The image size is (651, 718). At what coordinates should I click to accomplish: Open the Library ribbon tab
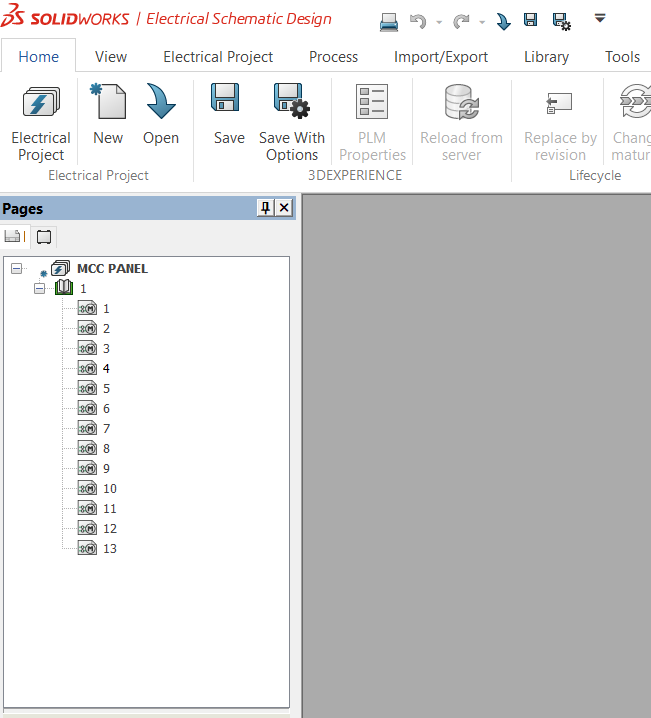546,57
